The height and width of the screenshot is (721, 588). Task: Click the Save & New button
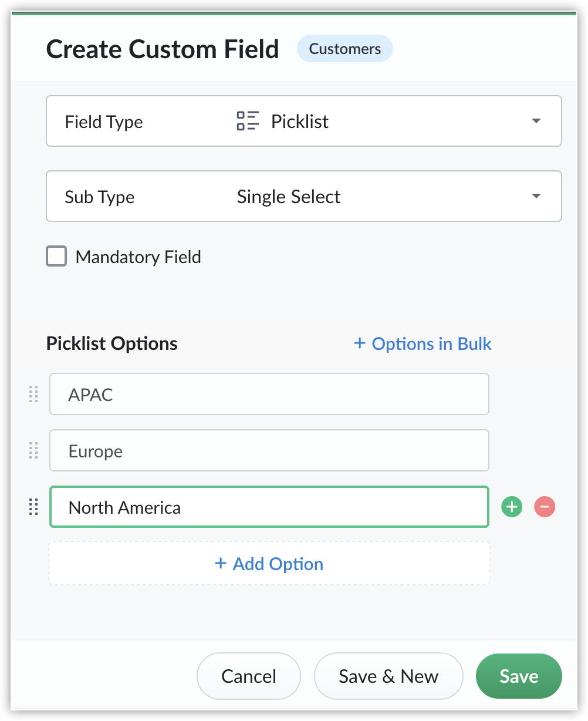(x=388, y=676)
